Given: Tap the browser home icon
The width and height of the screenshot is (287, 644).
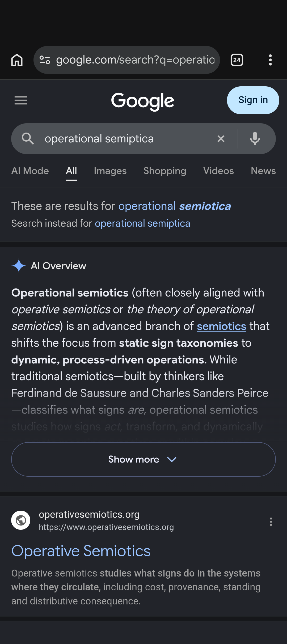Looking at the screenshot, I should (x=17, y=60).
